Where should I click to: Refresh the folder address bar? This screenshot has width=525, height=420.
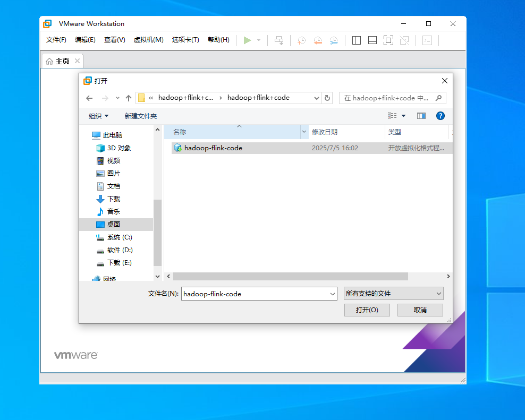[x=328, y=98]
